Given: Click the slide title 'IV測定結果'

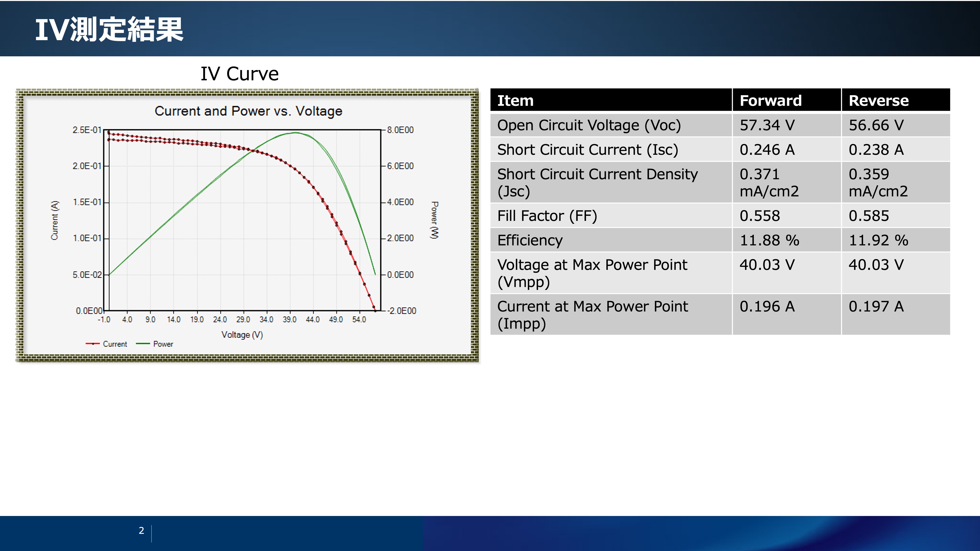Looking at the screenshot, I should click(x=109, y=29).
